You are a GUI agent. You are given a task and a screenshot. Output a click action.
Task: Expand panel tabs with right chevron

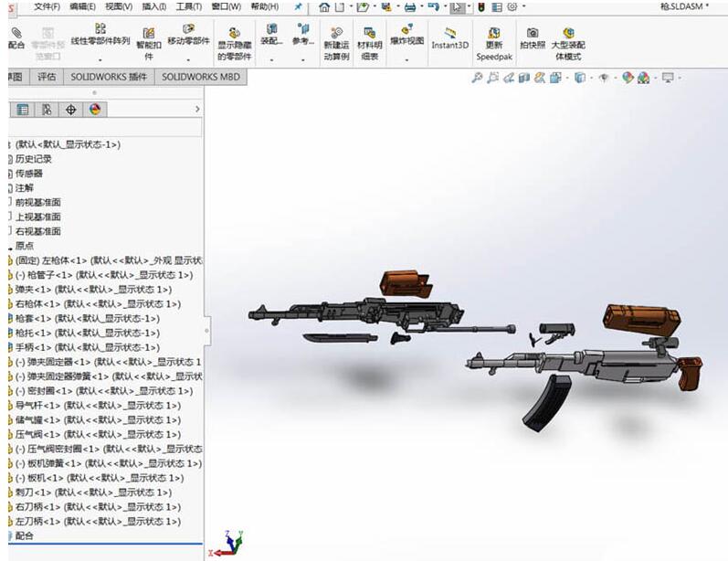click(197, 109)
